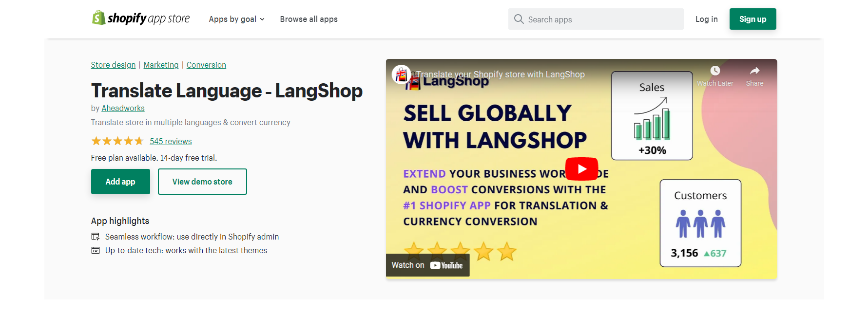This screenshot has width=868, height=315.
Task: Open the Conversion category link
Action: (x=206, y=65)
